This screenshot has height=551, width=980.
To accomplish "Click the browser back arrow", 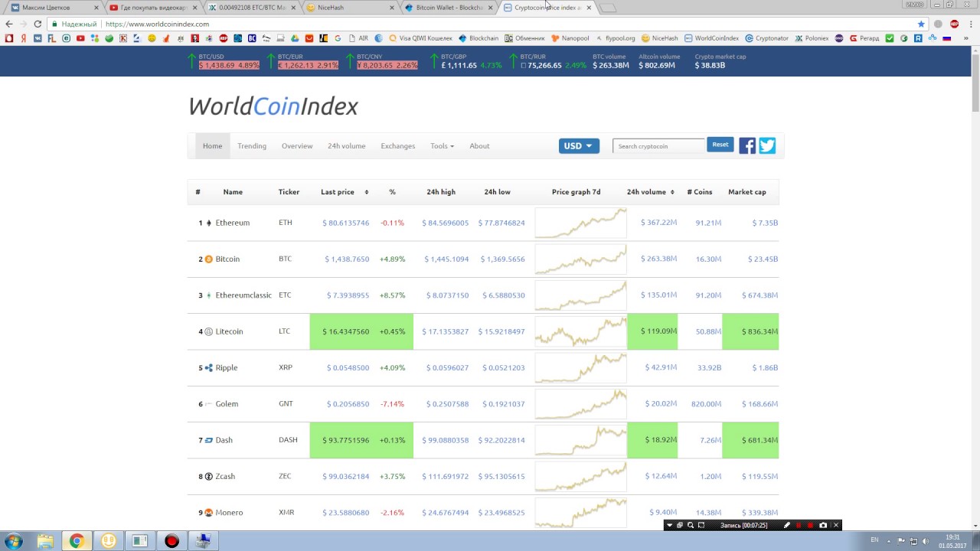I will 9,24.
